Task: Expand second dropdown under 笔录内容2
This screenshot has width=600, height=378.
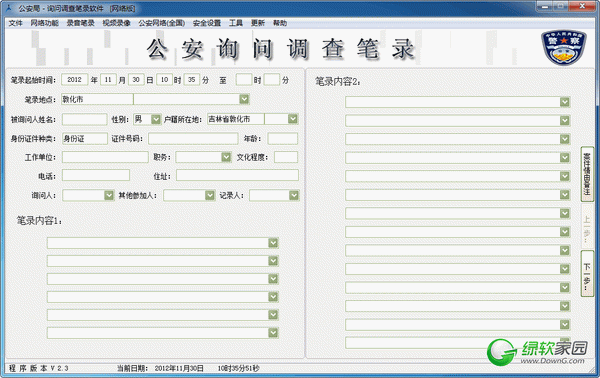Action: click(x=565, y=121)
